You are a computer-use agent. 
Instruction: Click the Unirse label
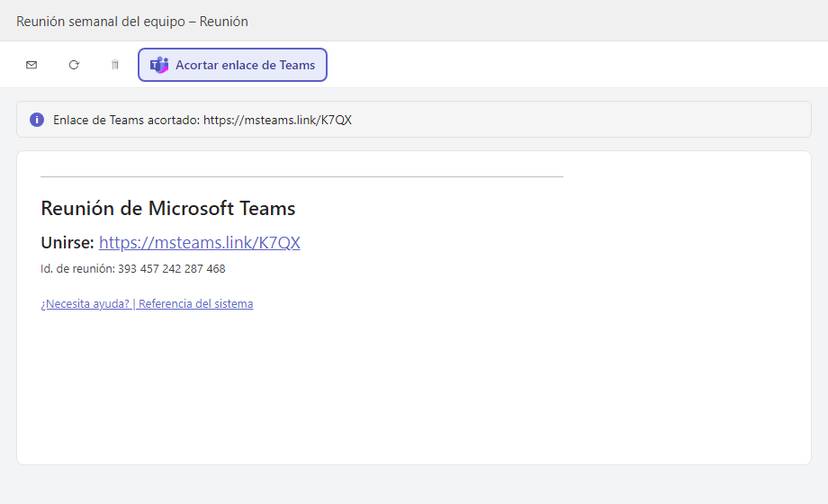[67, 242]
